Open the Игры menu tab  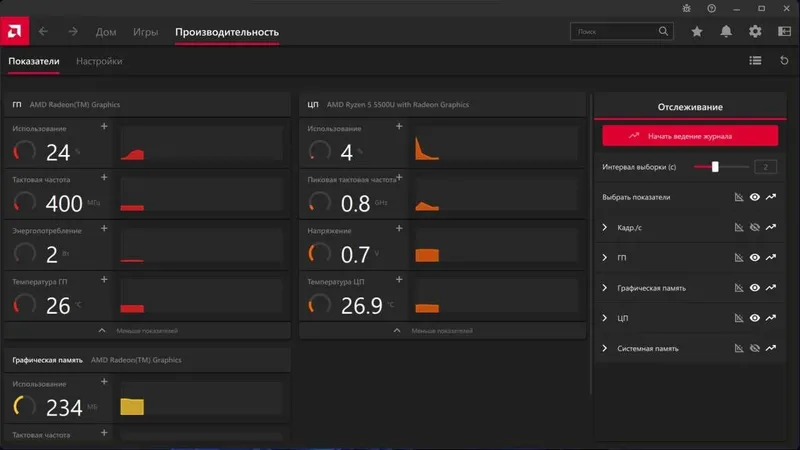(145, 32)
